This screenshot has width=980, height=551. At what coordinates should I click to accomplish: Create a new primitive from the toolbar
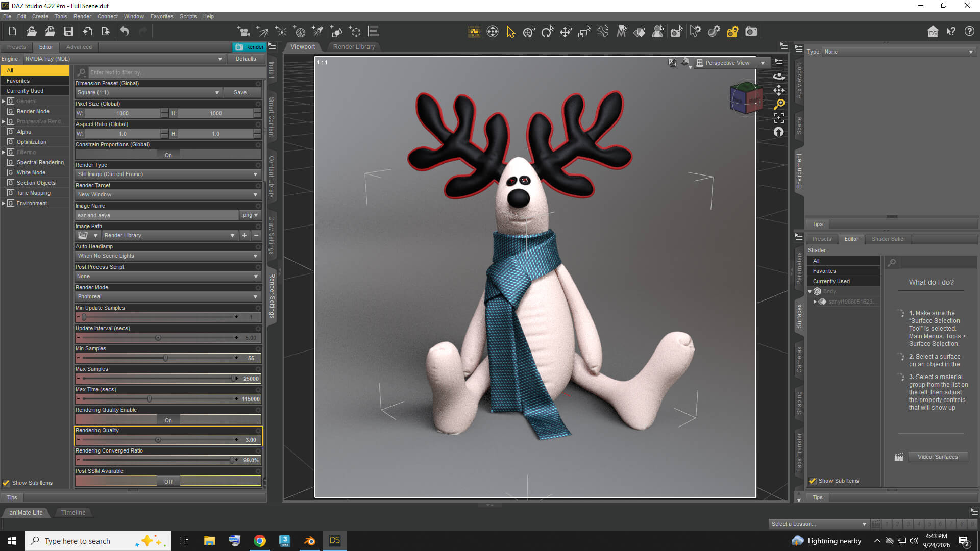pyautogui.click(x=337, y=32)
